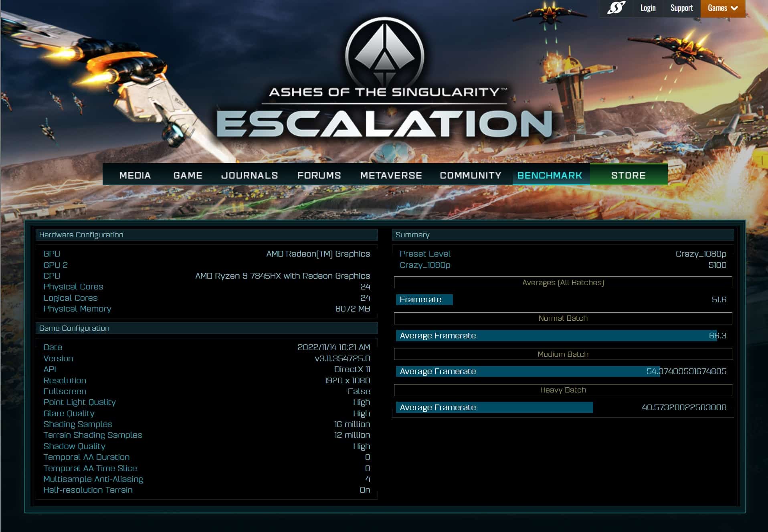Click the 'Logical Cores' label
768x532 pixels.
pos(70,298)
